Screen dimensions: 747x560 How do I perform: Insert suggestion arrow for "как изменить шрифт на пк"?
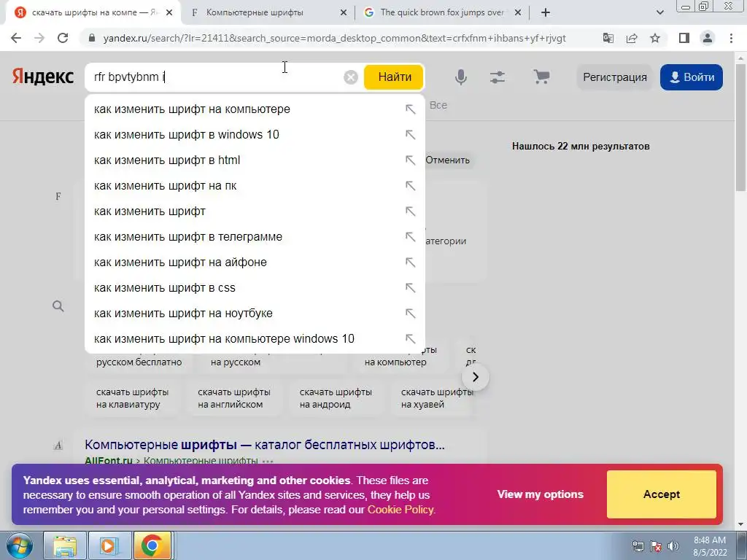(410, 186)
